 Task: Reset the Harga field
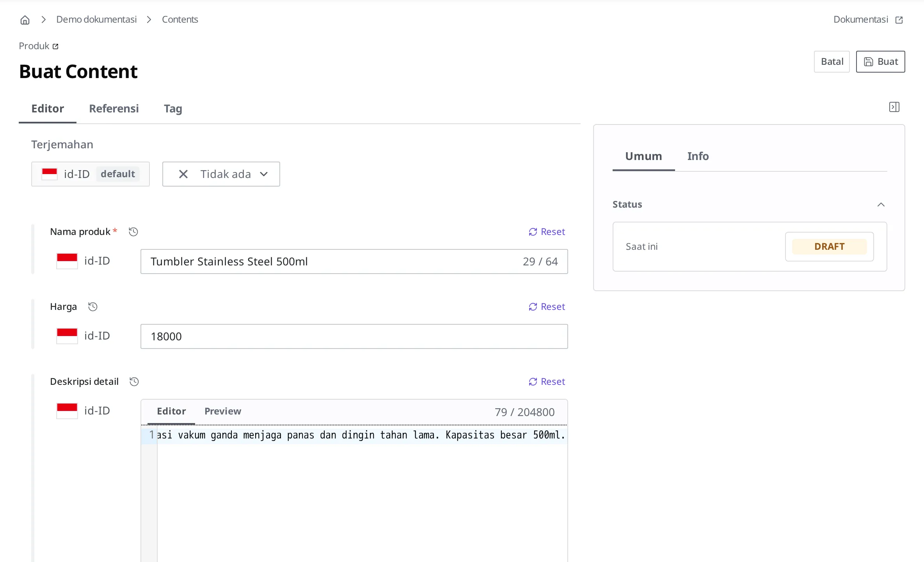(x=547, y=307)
